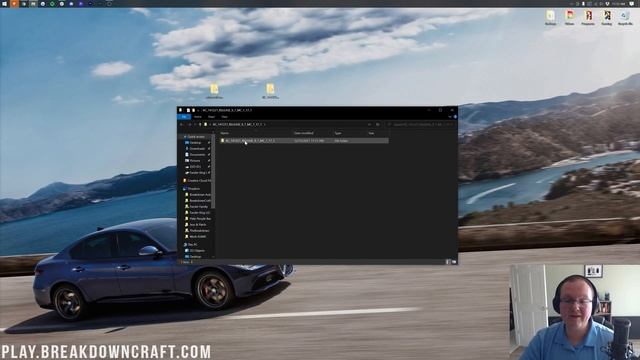Open the Xander Family Dropbox folder
The width and height of the screenshot is (640, 360).
[199, 207]
